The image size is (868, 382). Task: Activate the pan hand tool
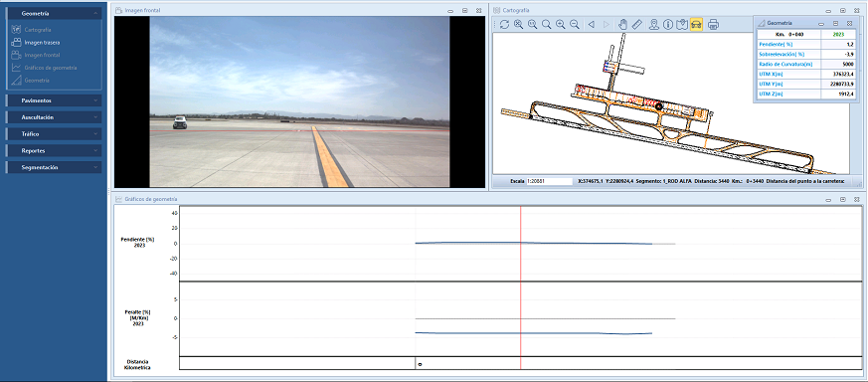click(x=622, y=24)
